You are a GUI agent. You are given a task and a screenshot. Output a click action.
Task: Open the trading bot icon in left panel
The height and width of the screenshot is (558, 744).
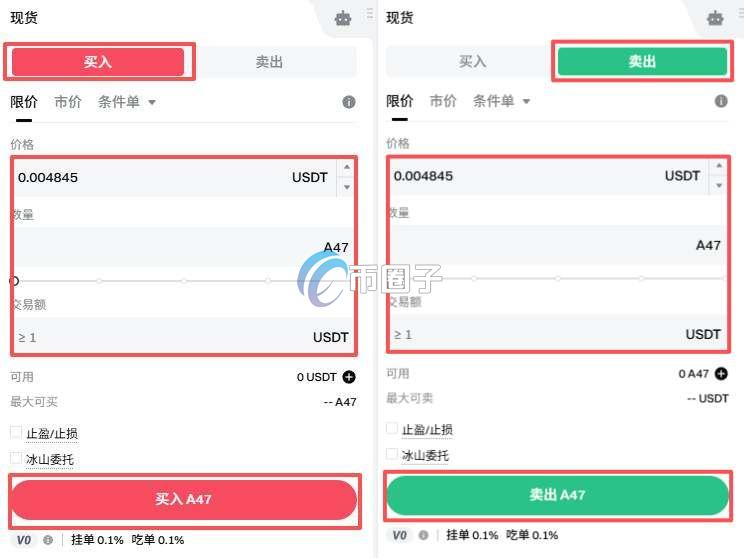click(x=343, y=19)
